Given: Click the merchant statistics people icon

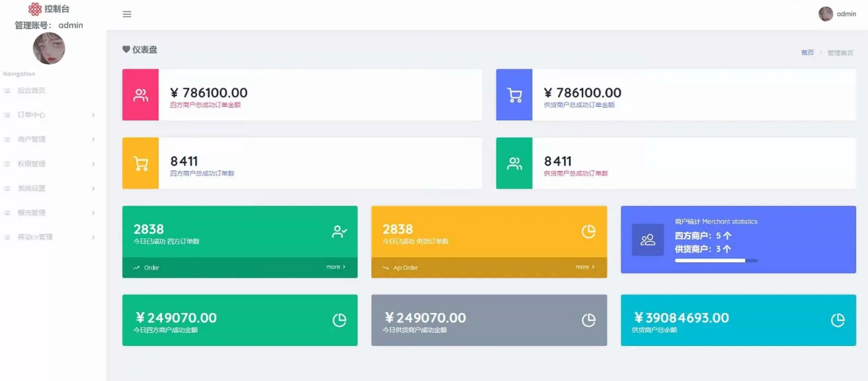Looking at the screenshot, I should click(648, 240).
